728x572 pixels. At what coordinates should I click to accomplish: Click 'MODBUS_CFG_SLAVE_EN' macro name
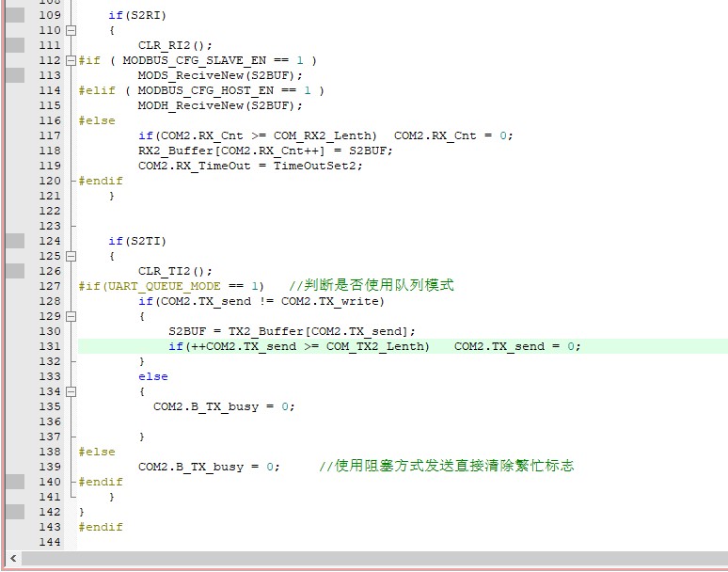194,61
